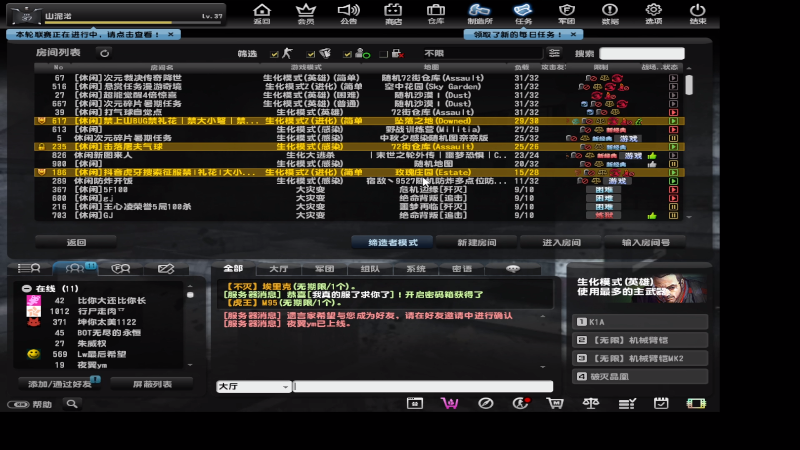Open the balance scales icon in bottom toolbar

591,404
